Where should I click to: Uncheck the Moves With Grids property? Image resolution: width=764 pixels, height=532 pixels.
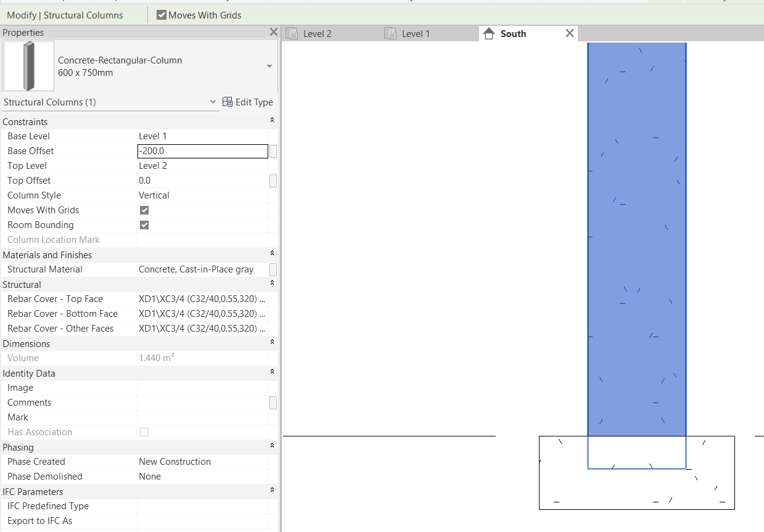144,210
